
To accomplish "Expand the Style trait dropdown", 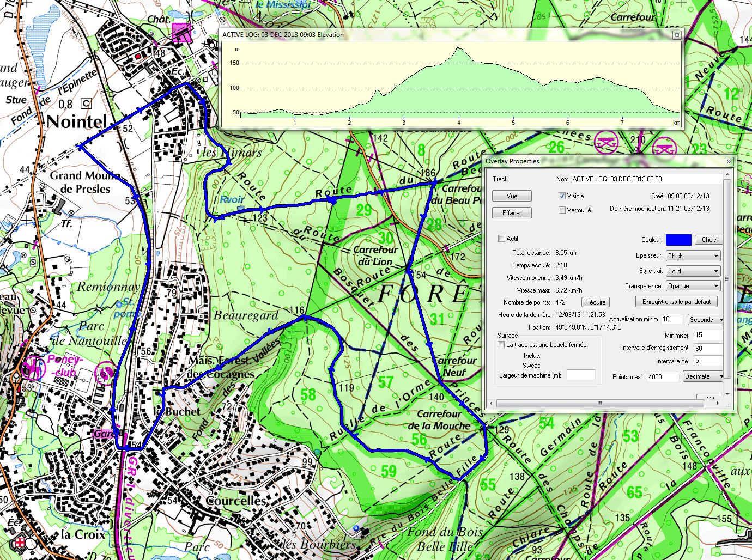I will click(x=693, y=271).
